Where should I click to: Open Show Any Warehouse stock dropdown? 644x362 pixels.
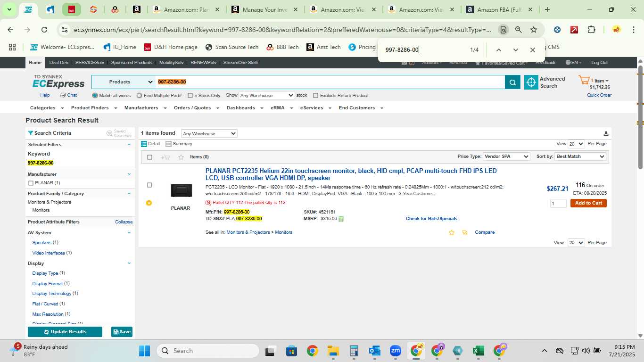[266, 95]
